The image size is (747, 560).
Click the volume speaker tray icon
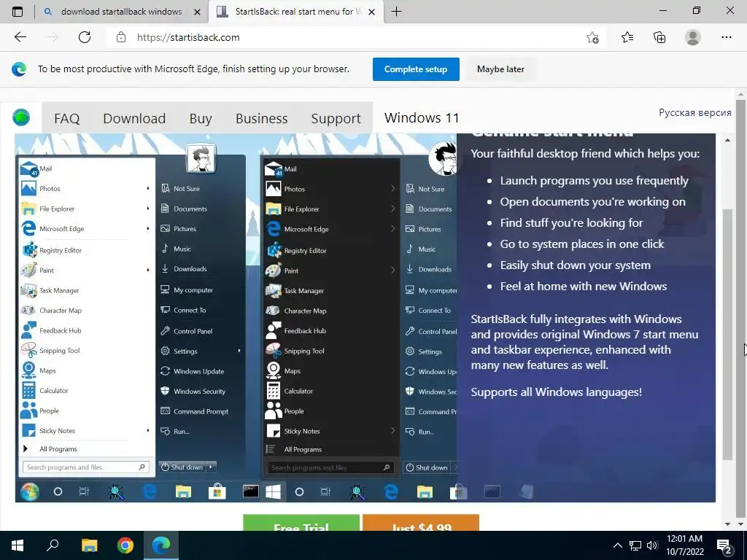[x=652, y=545]
